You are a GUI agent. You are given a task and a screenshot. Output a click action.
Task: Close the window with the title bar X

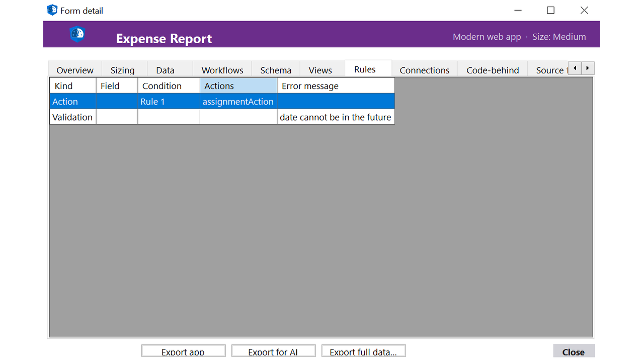tap(584, 10)
